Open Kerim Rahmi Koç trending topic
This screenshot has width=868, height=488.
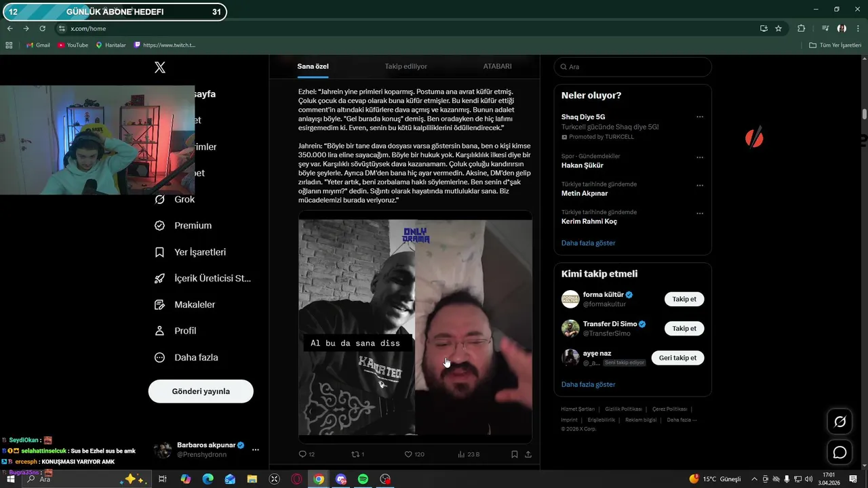[x=589, y=221]
